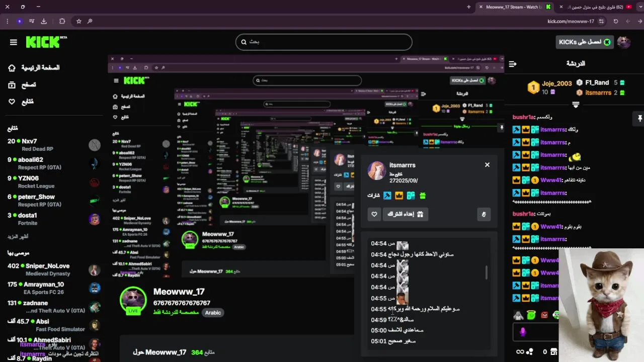Collapse the chat panel with the arrow icon

click(x=513, y=64)
